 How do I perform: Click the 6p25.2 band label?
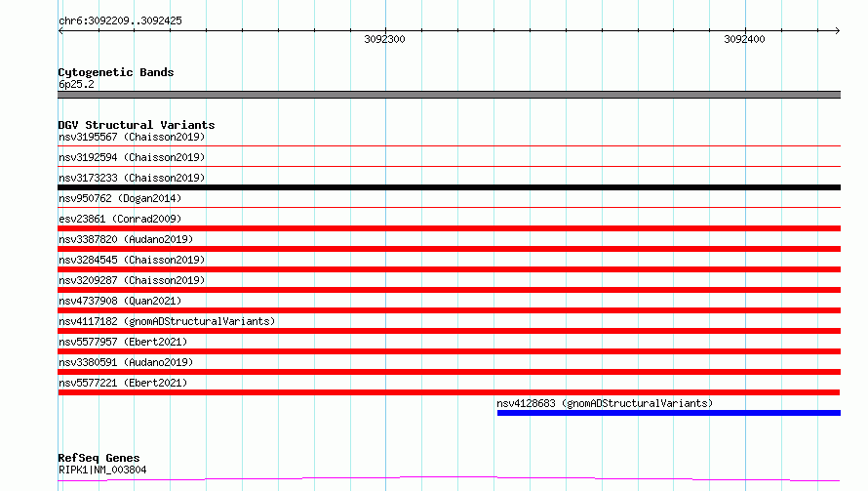pyautogui.click(x=76, y=84)
